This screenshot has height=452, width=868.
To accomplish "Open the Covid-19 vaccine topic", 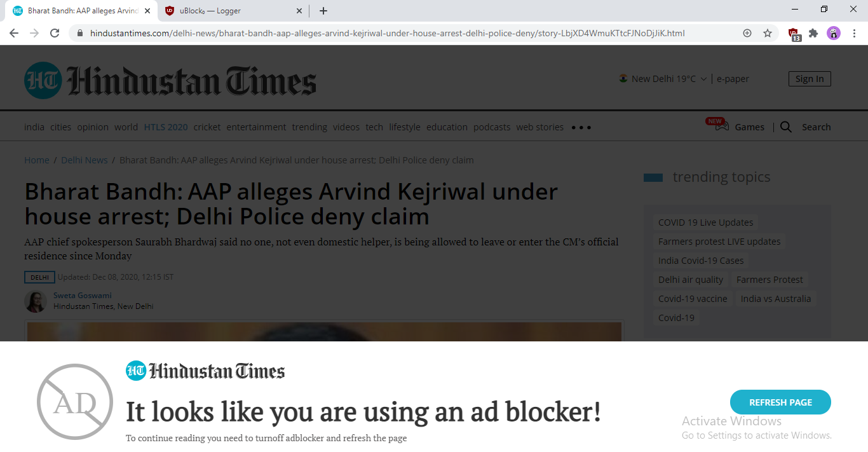I will (693, 299).
